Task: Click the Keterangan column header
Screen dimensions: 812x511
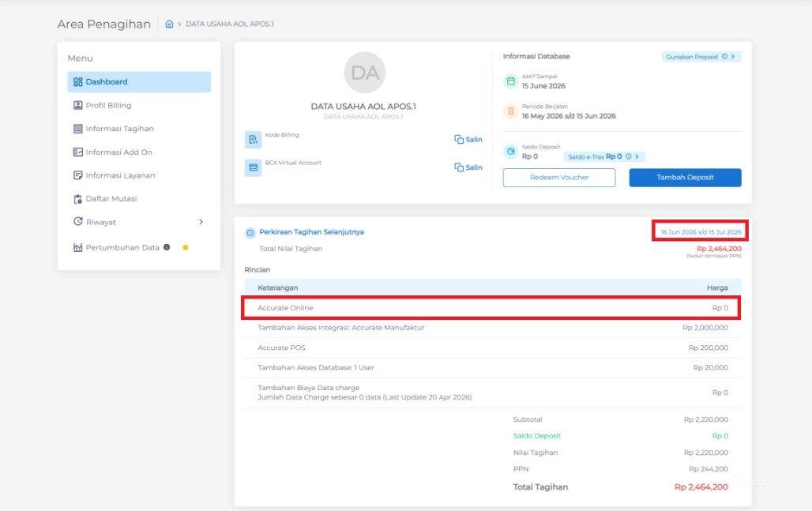Action: coord(277,287)
